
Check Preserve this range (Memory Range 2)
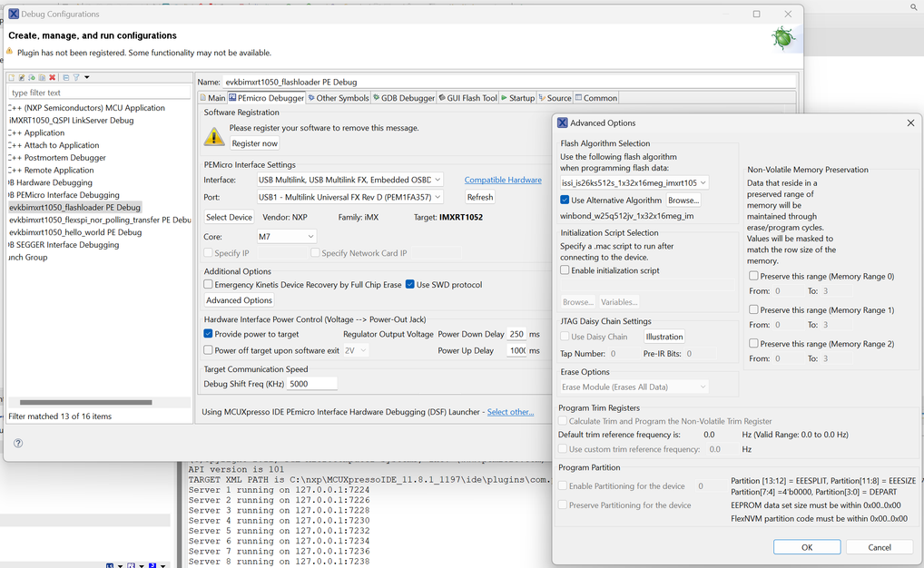(753, 343)
